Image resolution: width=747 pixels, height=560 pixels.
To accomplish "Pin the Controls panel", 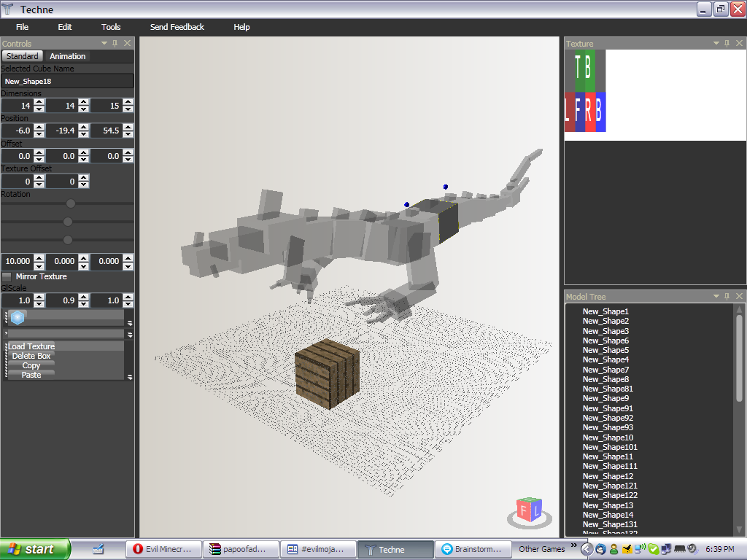I will click(115, 44).
